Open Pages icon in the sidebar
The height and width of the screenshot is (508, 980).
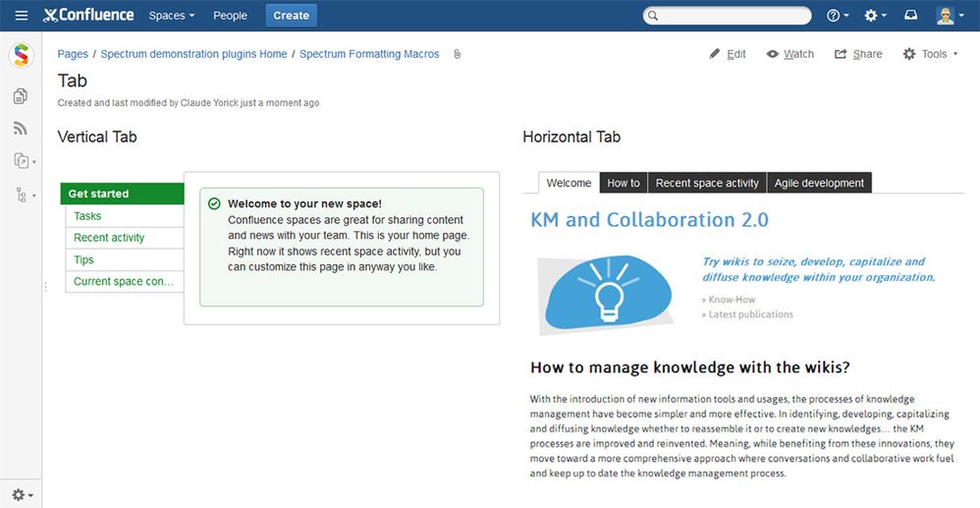pyautogui.click(x=21, y=95)
